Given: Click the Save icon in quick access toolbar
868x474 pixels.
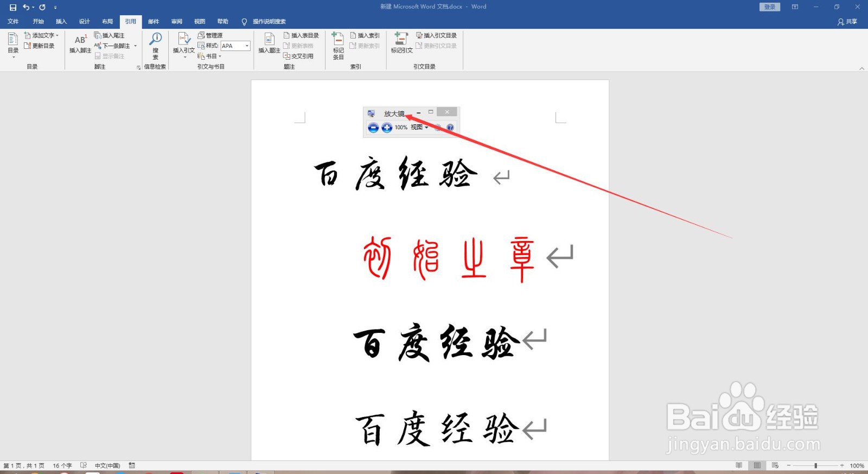Looking at the screenshot, I should click(13, 7).
